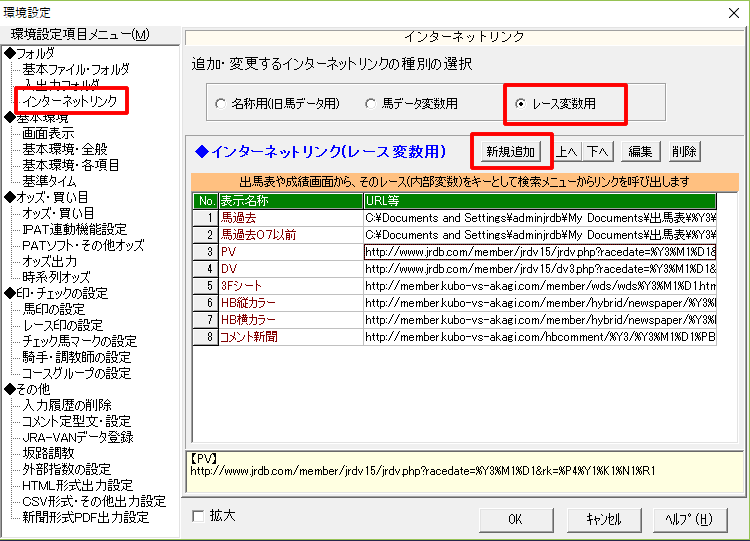The image size is (750, 541).
Task: Select インターネットリンク in the menu tree
Action: click(70, 101)
